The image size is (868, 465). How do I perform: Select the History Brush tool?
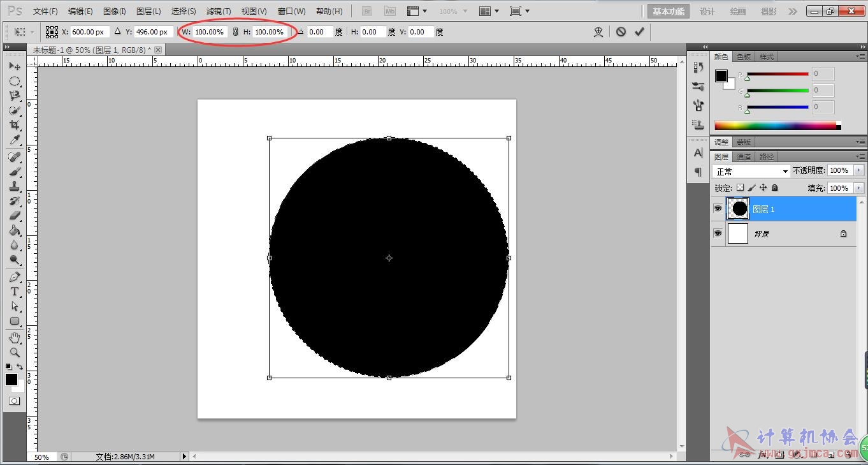coord(14,201)
